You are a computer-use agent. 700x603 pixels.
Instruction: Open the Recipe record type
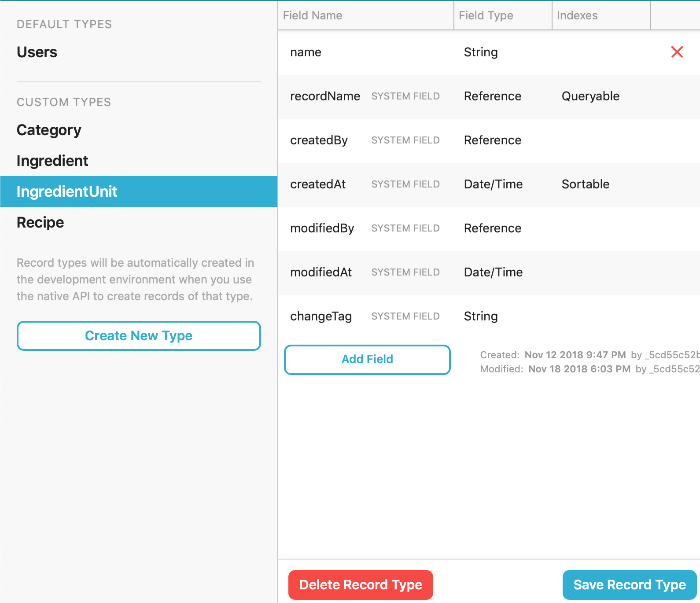point(41,223)
